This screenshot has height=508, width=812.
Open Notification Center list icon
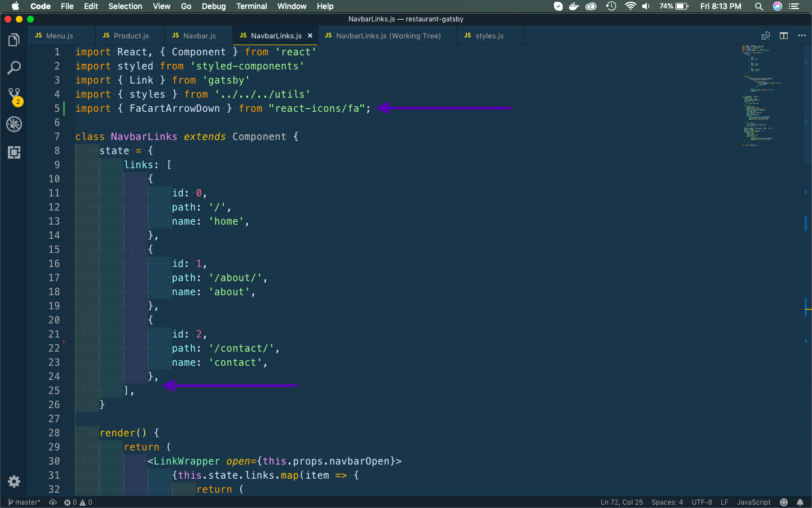[x=795, y=6]
